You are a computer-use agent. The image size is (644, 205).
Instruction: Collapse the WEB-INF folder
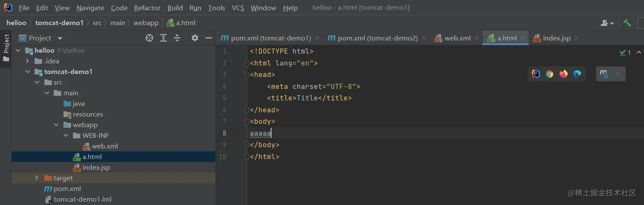[x=66, y=135]
